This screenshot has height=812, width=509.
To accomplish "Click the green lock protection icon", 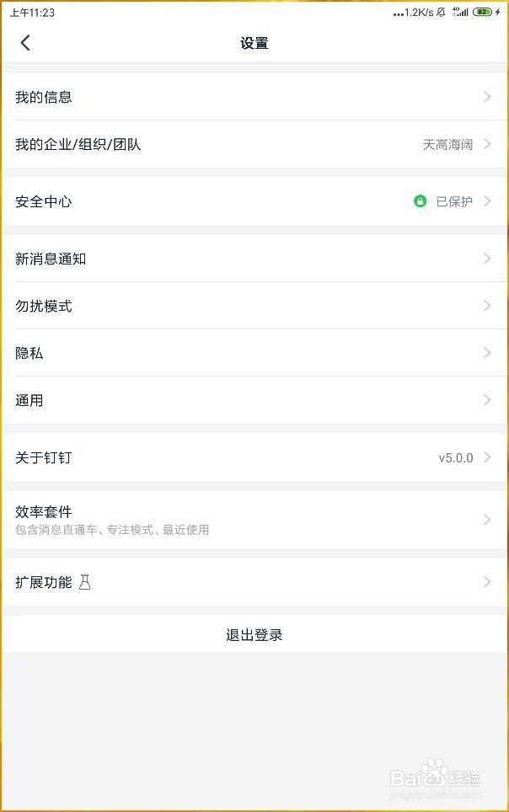I will click(421, 201).
